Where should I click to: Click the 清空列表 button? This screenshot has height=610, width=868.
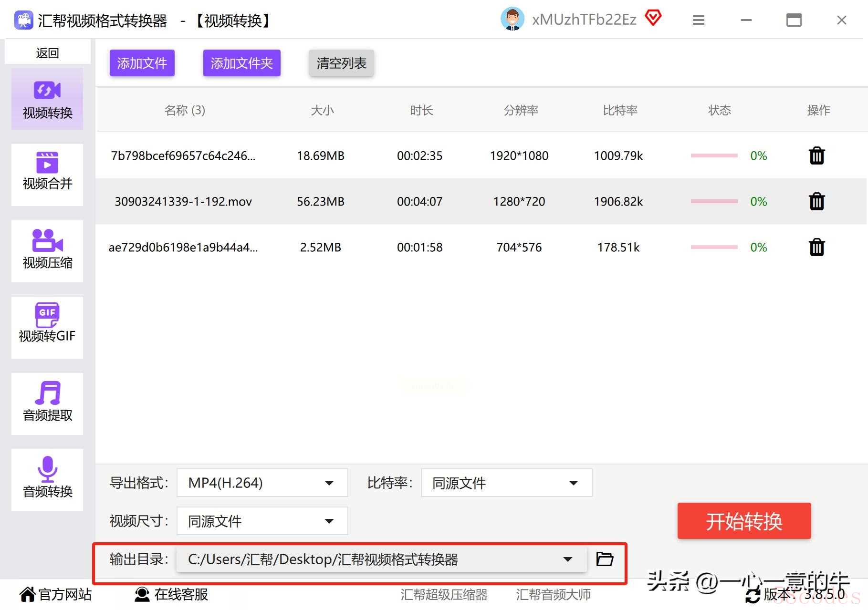point(341,63)
